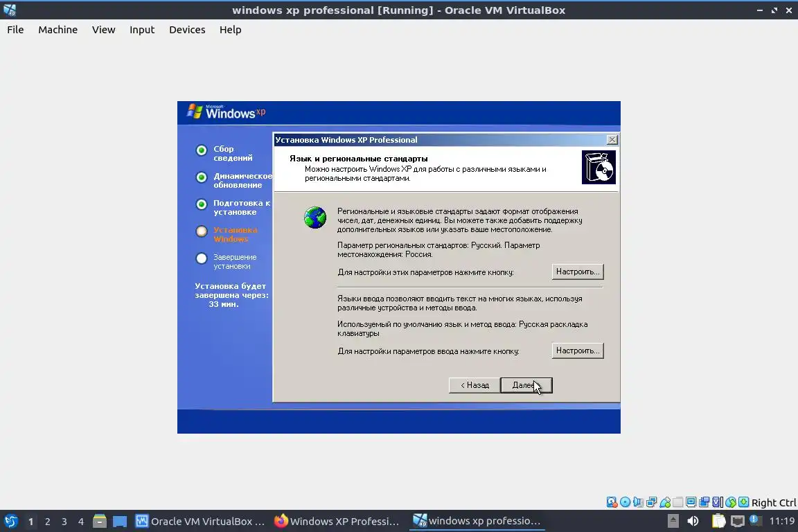Minimize the VirtualBox window
798x532 pixels.
coord(759,10)
